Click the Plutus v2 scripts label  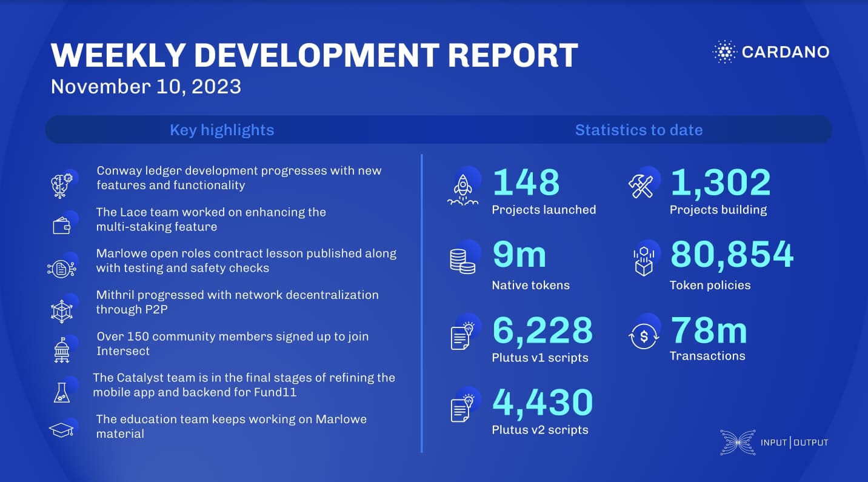click(540, 430)
